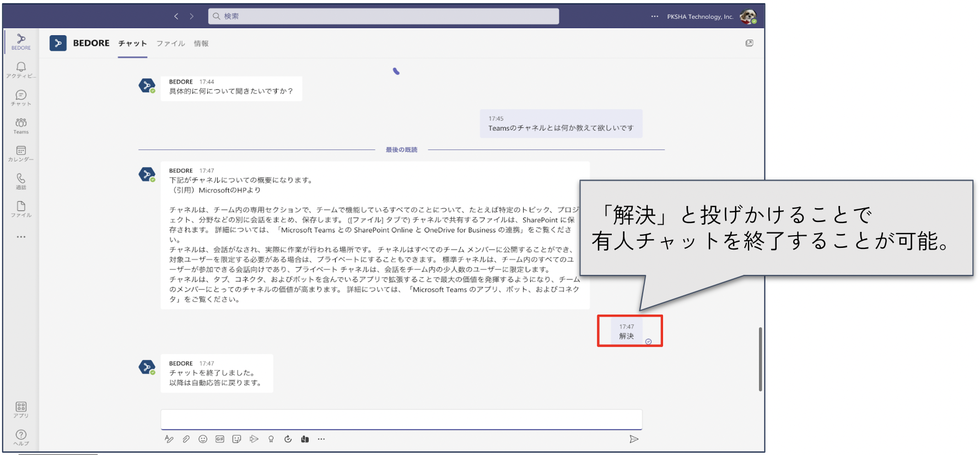Open チャット in the left sidebar
The image size is (980, 455).
coord(21,97)
